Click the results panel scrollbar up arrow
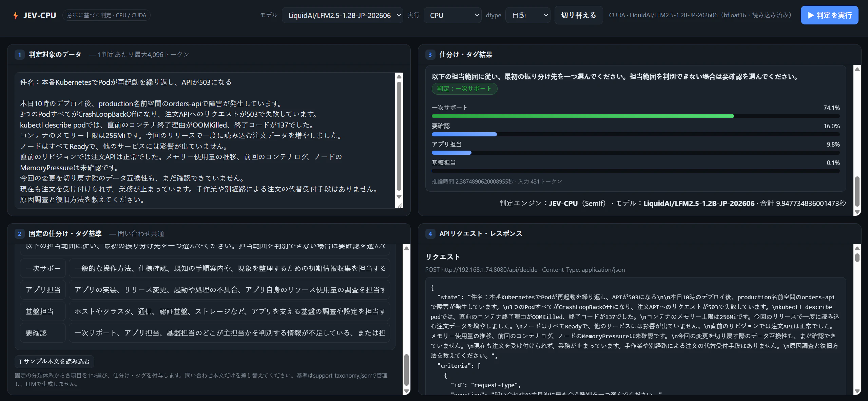 tap(857, 69)
